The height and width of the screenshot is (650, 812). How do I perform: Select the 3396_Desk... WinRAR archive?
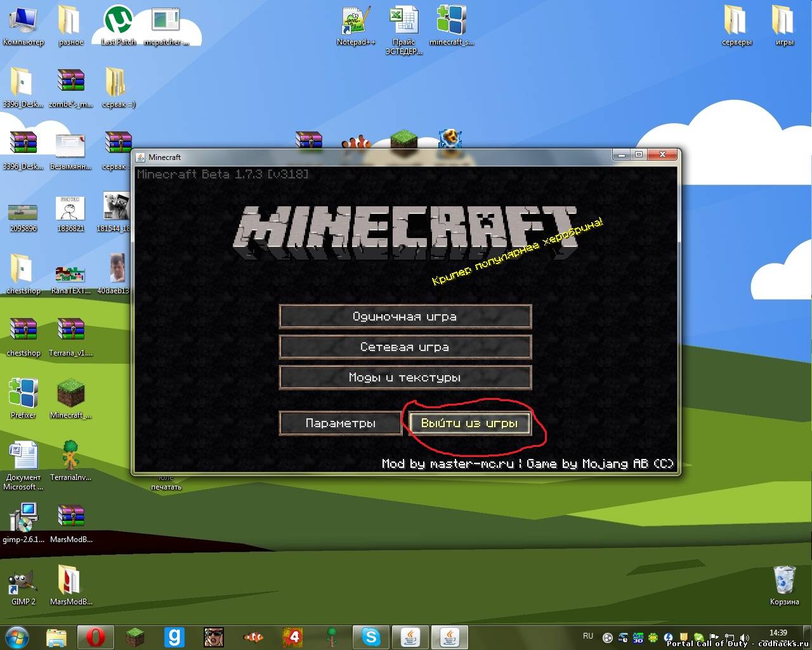point(23,150)
